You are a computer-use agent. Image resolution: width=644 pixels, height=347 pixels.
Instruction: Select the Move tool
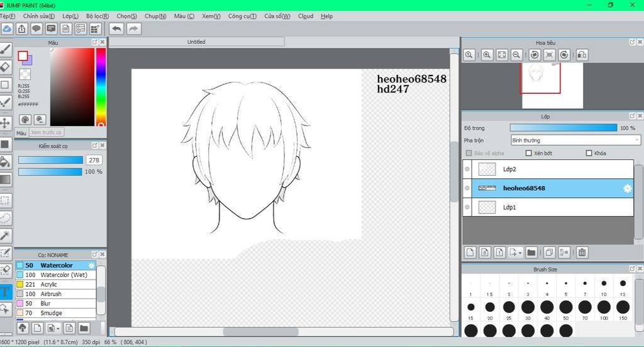pos(5,123)
